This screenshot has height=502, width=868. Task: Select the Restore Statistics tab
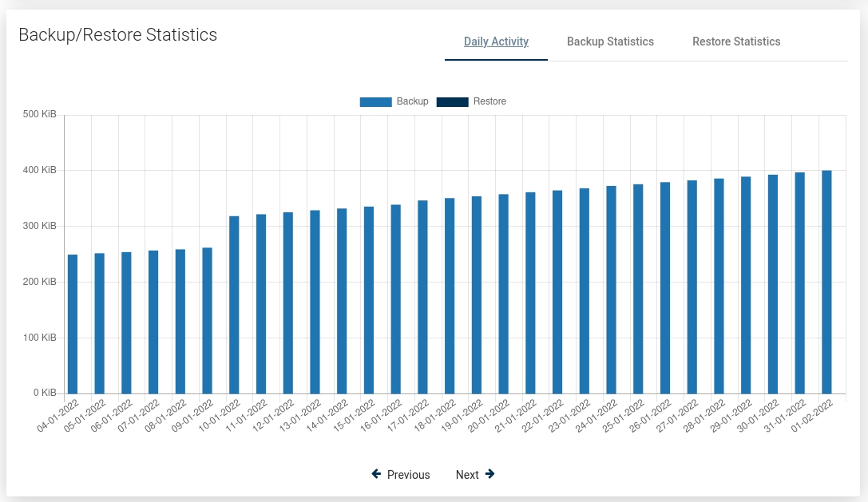pyautogui.click(x=736, y=42)
